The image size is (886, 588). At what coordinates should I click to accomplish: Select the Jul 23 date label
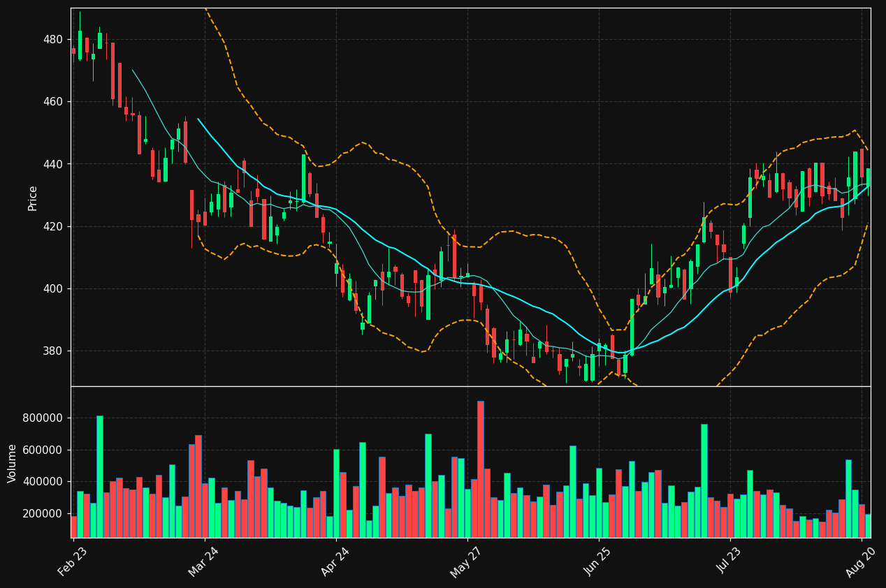coord(728,561)
